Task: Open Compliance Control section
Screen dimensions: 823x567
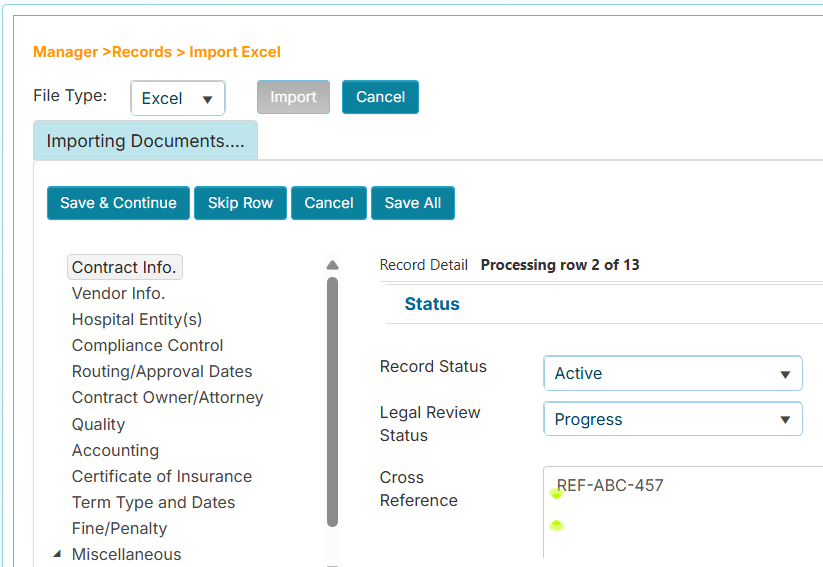Action: pos(147,345)
